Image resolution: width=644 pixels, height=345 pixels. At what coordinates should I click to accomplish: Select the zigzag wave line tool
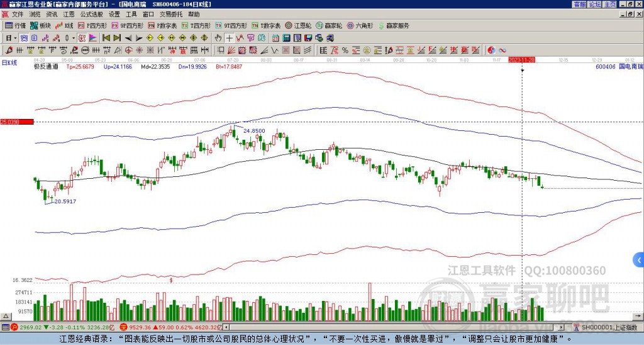coord(274,50)
